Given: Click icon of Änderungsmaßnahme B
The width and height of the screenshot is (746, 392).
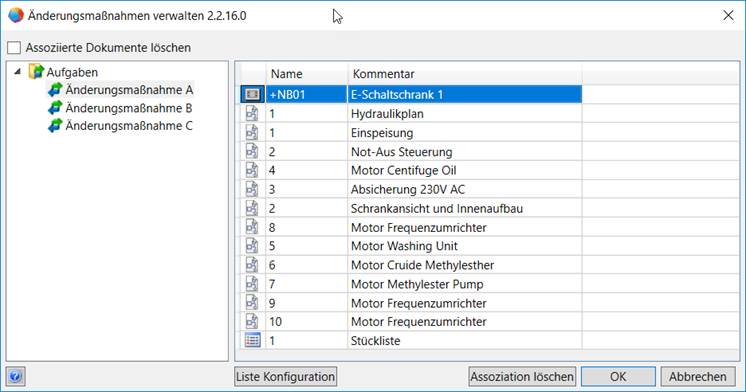Looking at the screenshot, I should click(55, 108).
